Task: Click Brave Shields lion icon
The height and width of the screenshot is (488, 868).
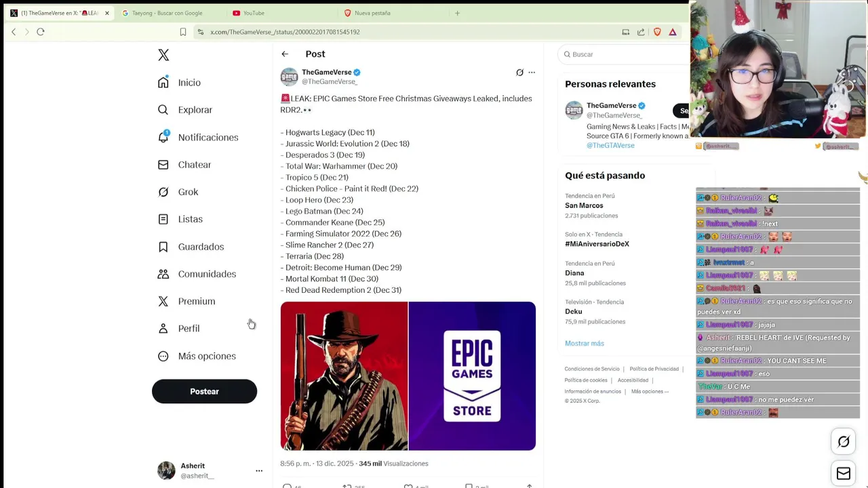Action: [657, 32]
